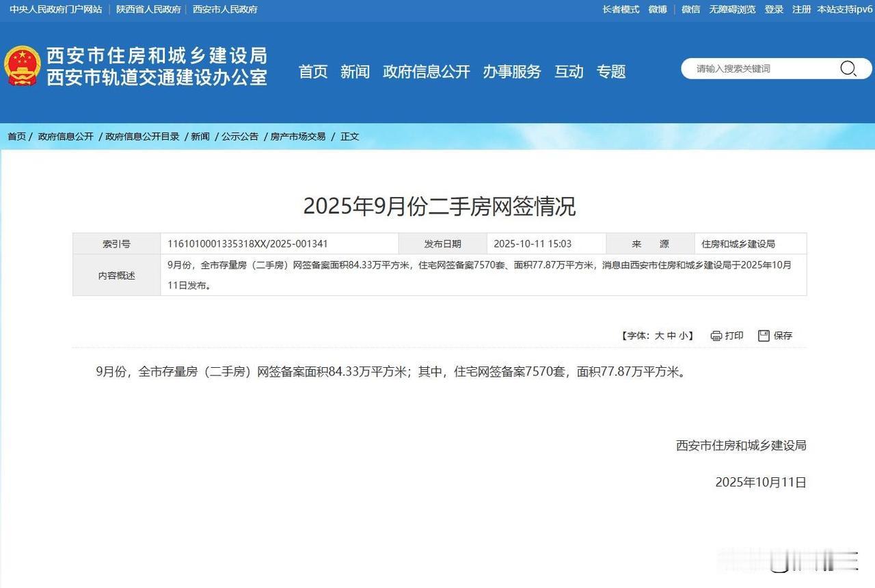Go to 首页 in breadcrumb

point(16,137)
